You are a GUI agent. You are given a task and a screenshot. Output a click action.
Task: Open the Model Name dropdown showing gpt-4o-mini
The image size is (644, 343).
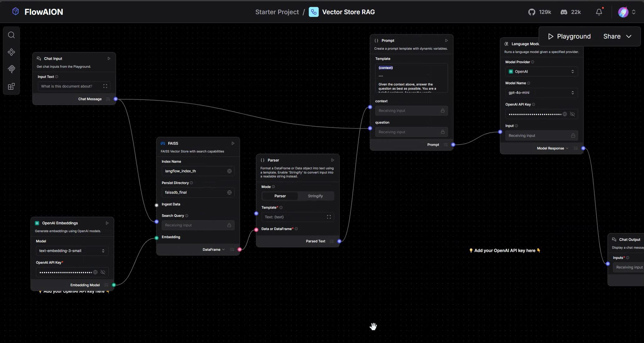click(541, 92)
